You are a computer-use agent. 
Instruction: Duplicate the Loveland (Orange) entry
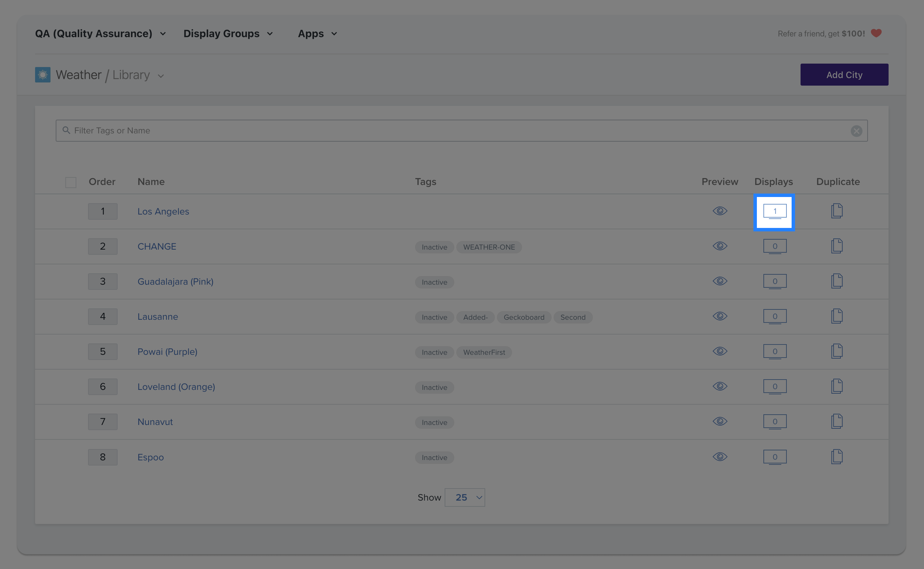click(837, 386)
